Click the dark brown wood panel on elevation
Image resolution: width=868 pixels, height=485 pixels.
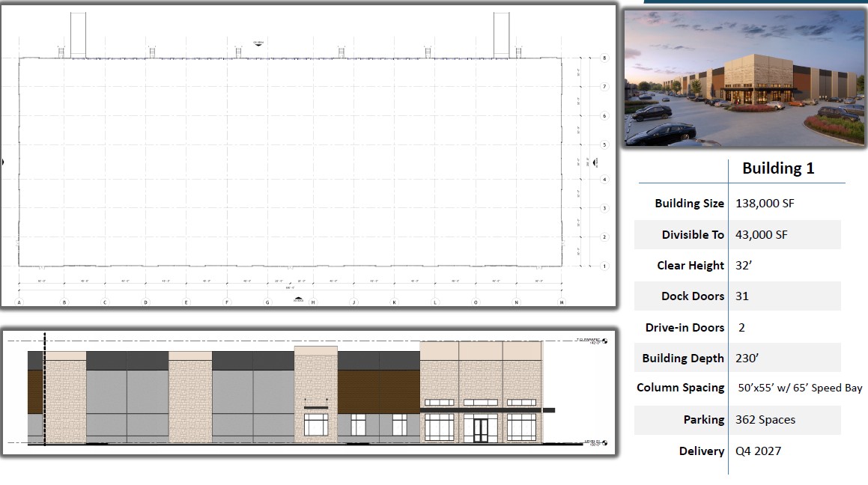(x=377, y=391)
